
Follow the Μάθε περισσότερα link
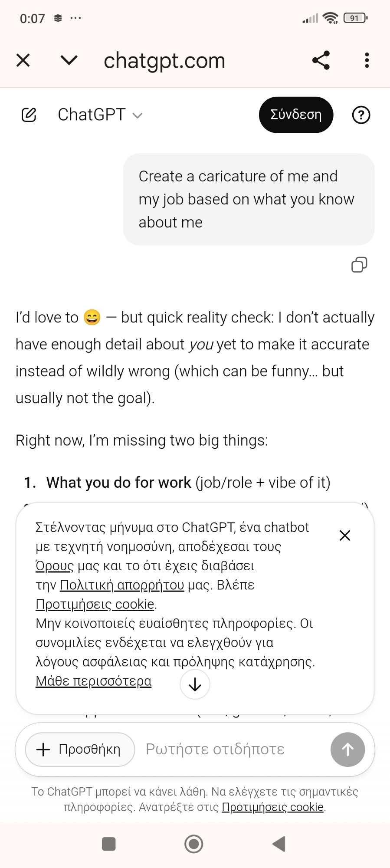(94, 681)
